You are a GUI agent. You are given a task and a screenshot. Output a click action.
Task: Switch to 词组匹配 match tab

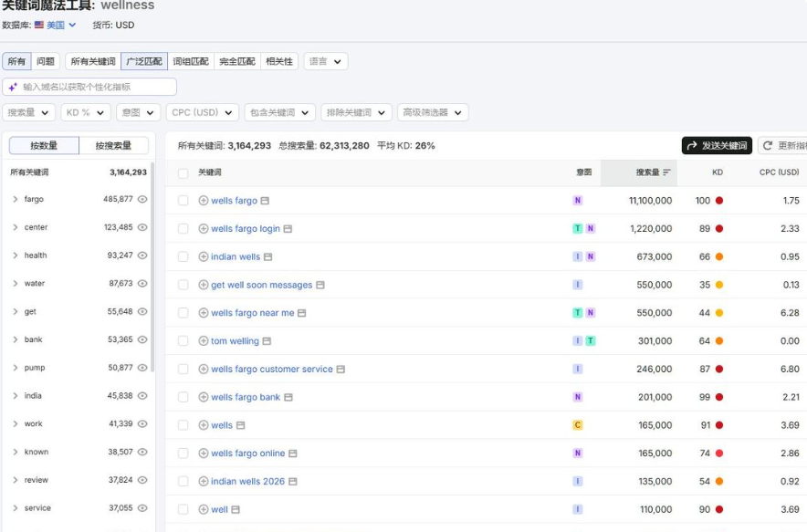point(191,61)
